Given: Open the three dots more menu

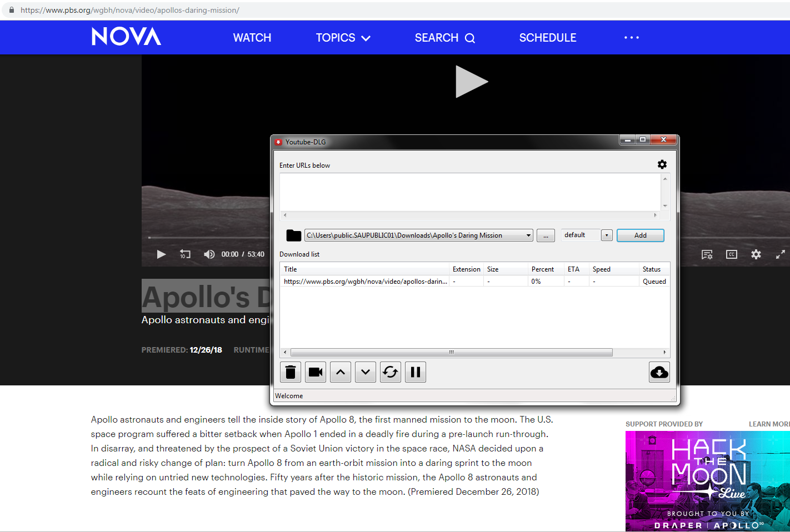Looking at the screenshot, I should point(632,37).
